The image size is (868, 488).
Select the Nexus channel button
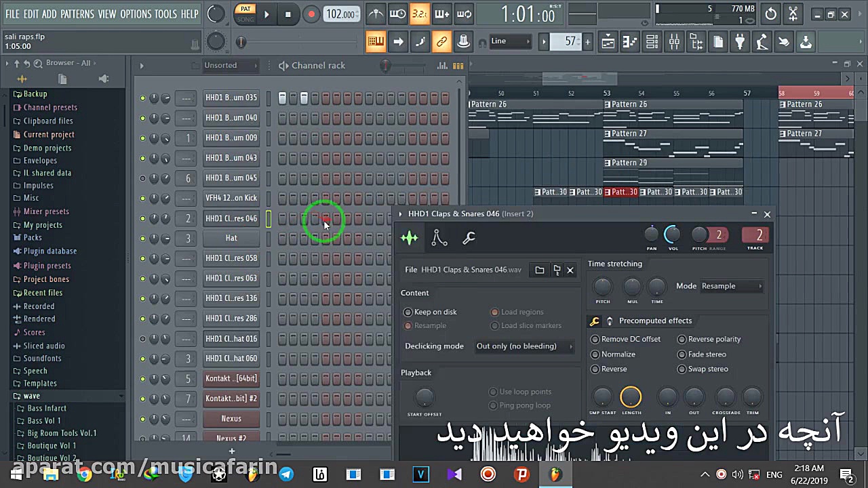tap(231, 419)
